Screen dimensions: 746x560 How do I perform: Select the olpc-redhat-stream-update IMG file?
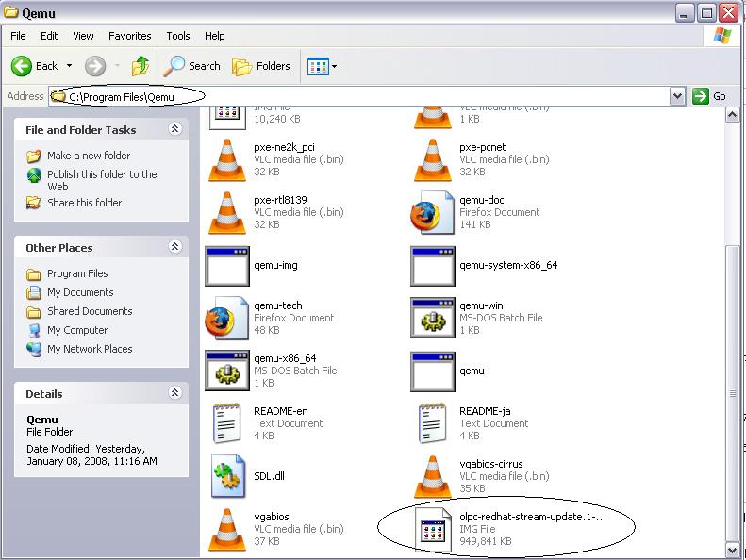433,530
